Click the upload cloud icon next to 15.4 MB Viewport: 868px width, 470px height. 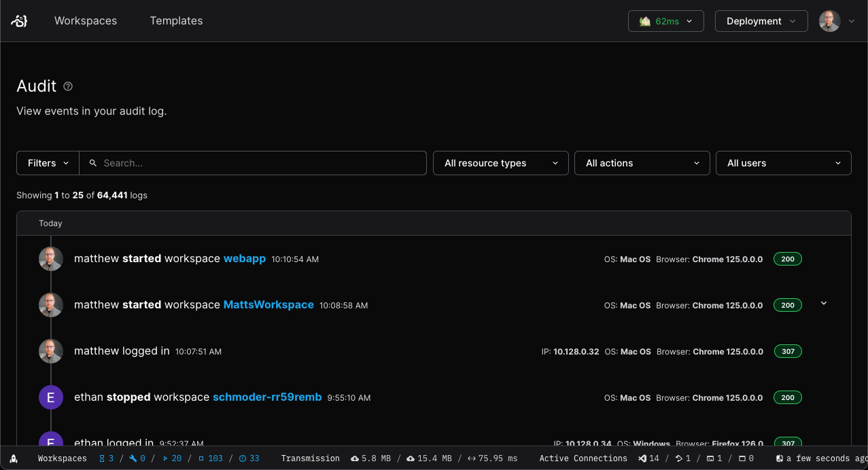pos(411,458)
